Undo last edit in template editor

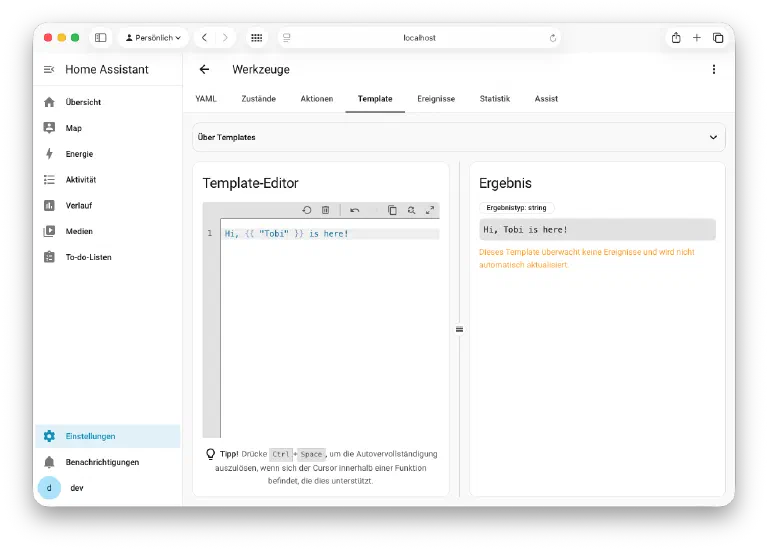tap(355, 210)
